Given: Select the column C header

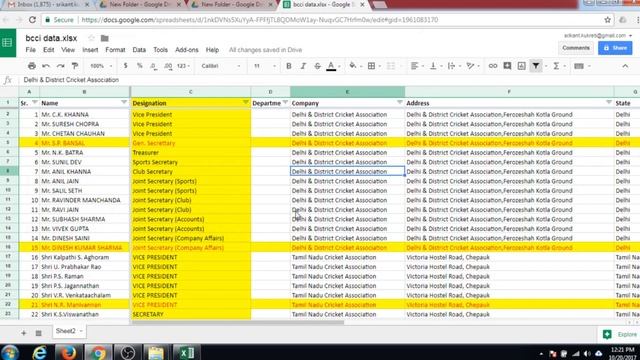Looking at the screenshot, I should click(x=190, y=92).
